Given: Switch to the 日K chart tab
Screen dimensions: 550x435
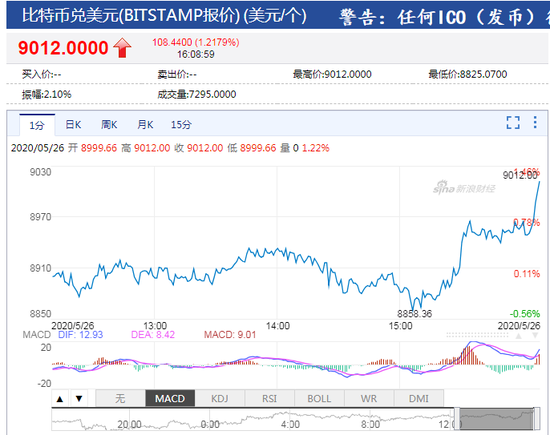Looking at the screenshot, I should (x=73, y=125).
